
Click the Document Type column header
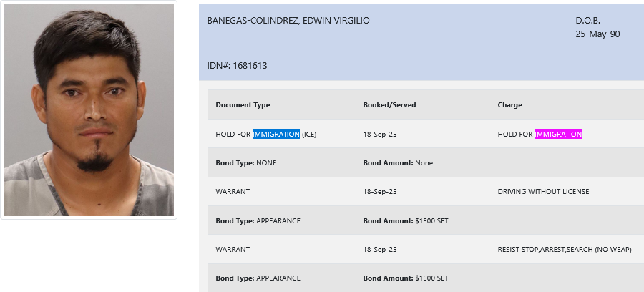243,104
